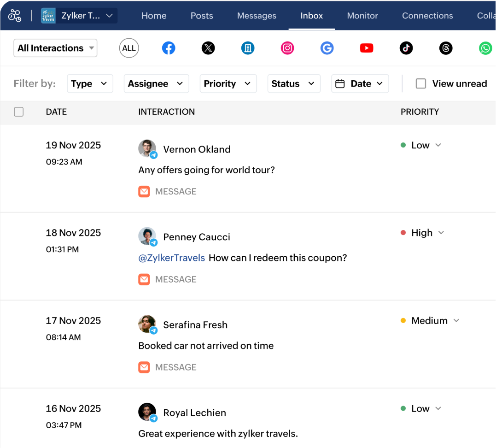Click the Zoho Social logo icon
The width and height of the screenshot is (496, 448).
coord(15,16)
